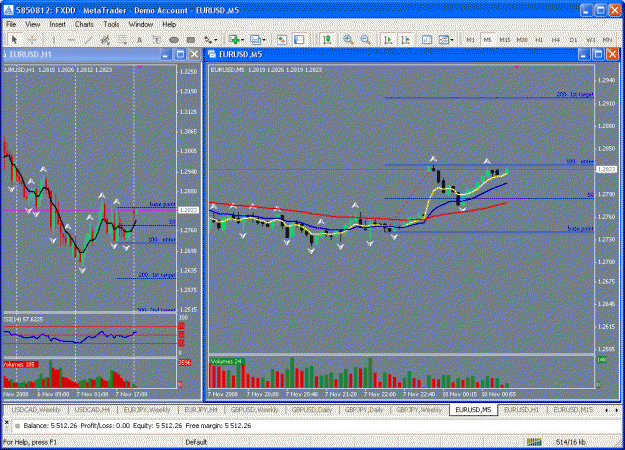The width and height of the screenshot is (625, 450).
Task: Zoom out of the chart
Action: click(365, 39)
